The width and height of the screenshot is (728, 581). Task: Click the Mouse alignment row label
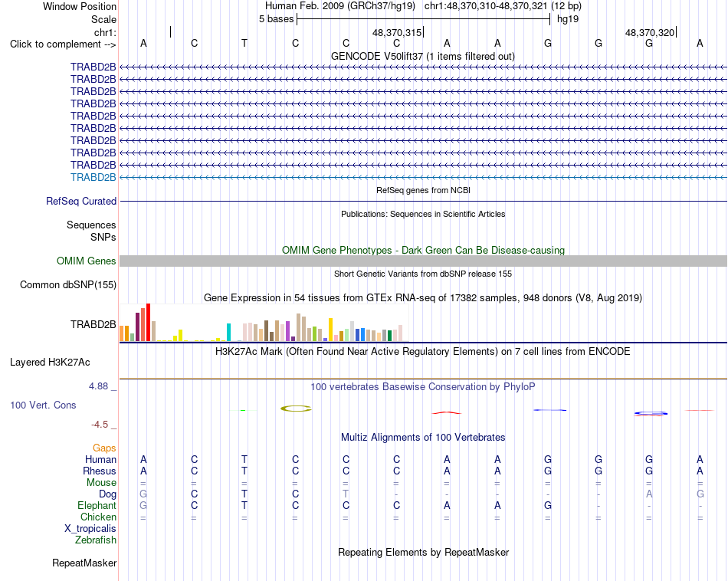point(101,483)
